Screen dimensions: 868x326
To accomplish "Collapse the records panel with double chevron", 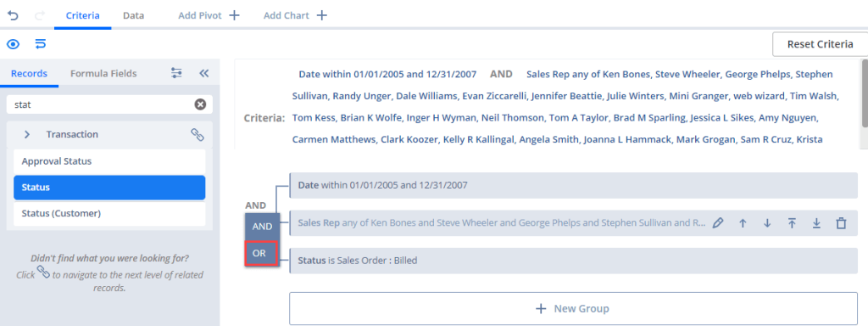I will point(203,73).
